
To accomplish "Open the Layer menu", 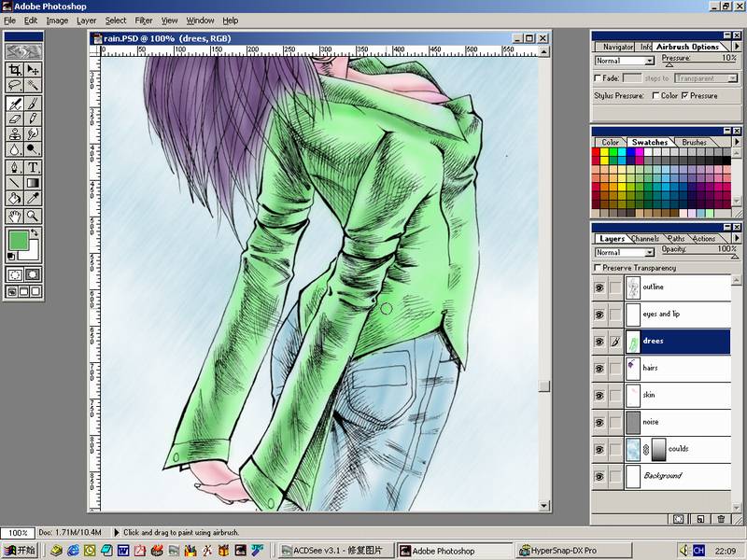I will tap(86, 21).
